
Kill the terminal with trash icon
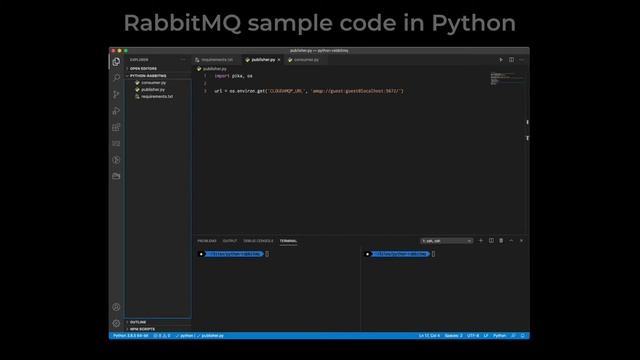[501, 241]
